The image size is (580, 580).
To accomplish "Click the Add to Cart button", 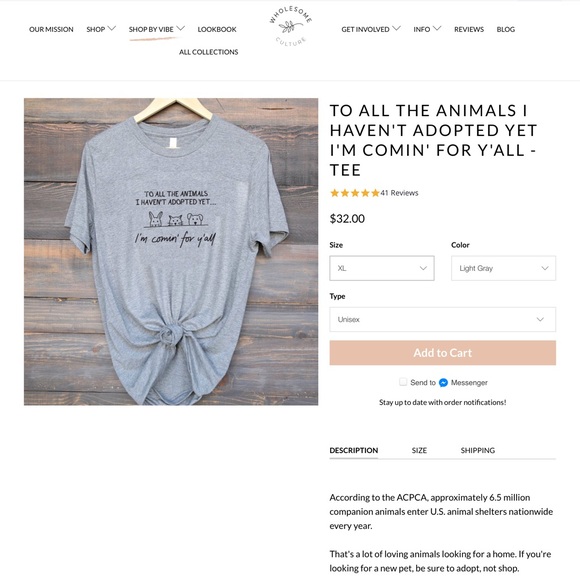I will tap(442, 353).
